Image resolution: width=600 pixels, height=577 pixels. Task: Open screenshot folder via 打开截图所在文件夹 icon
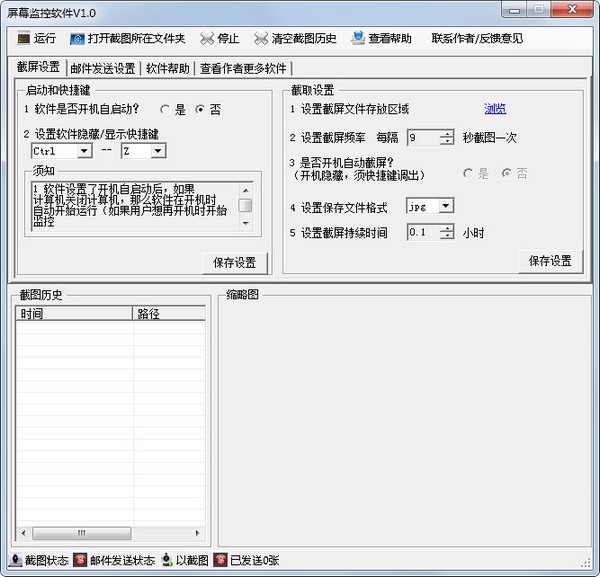click(x=77, y=39)
